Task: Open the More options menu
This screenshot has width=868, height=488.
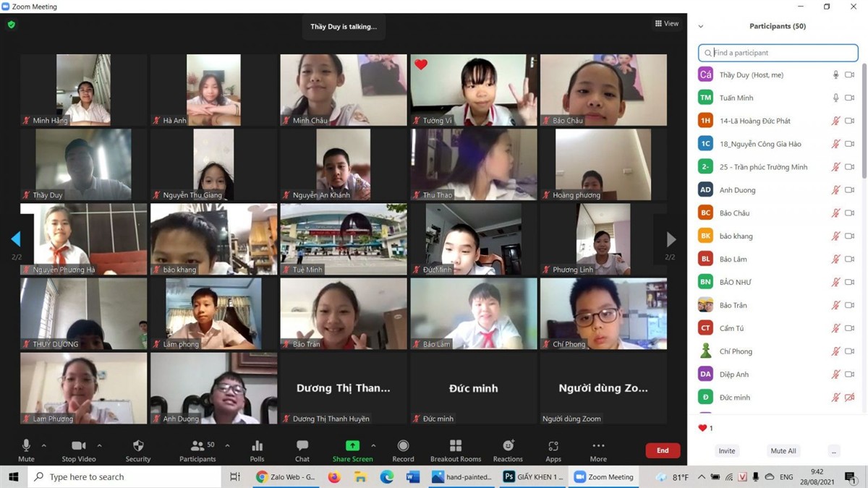Action: click(x=598, y=446)
